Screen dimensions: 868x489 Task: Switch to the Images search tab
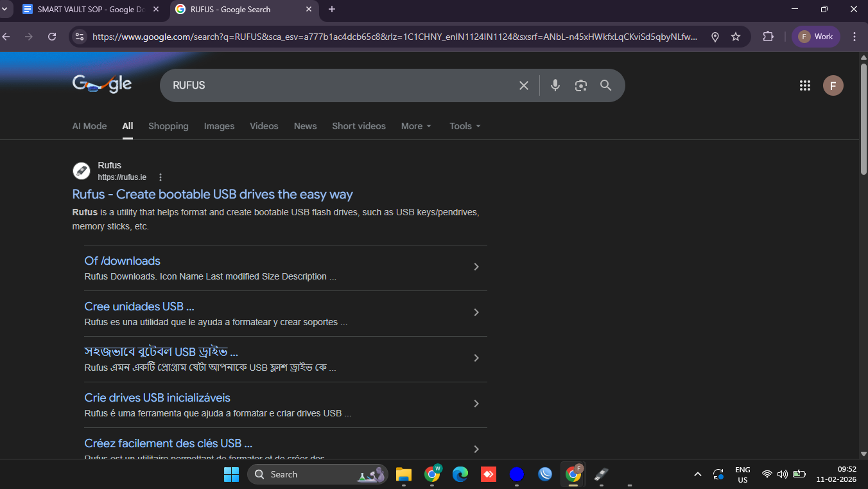click(x=219, y=126)
